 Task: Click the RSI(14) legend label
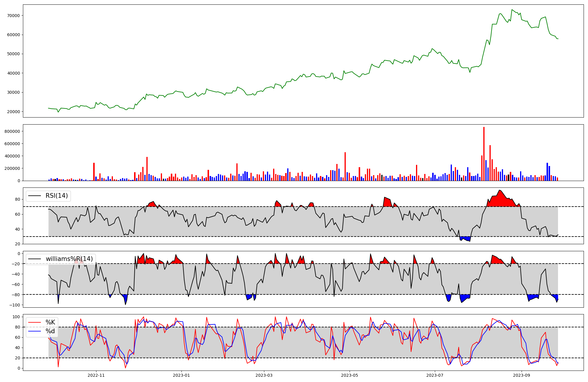[56, 196]
